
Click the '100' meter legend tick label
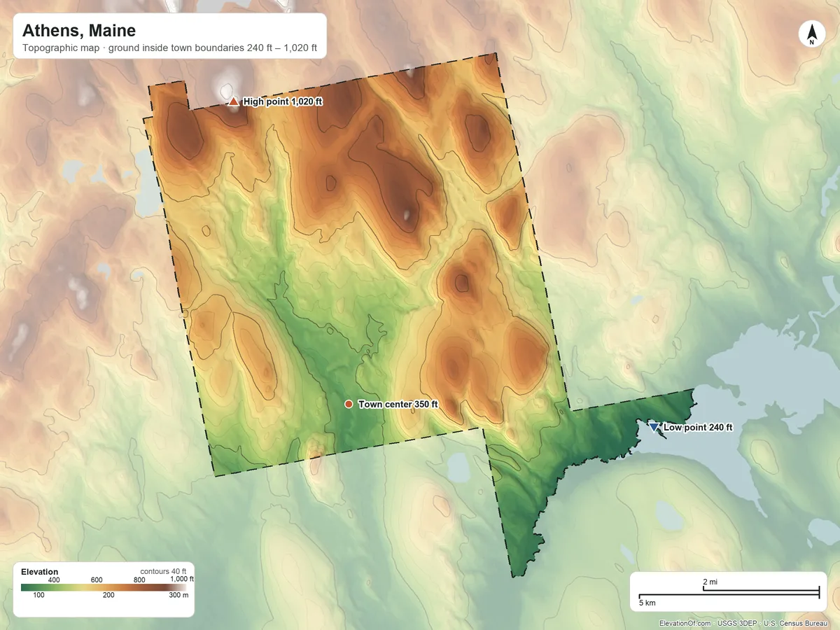click(x=39, y=595)
